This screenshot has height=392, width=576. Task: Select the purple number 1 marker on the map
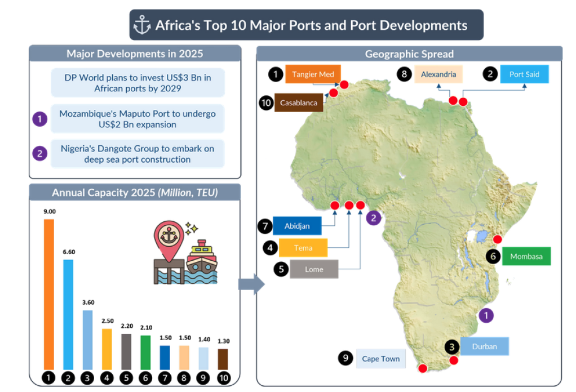(486, 315)
